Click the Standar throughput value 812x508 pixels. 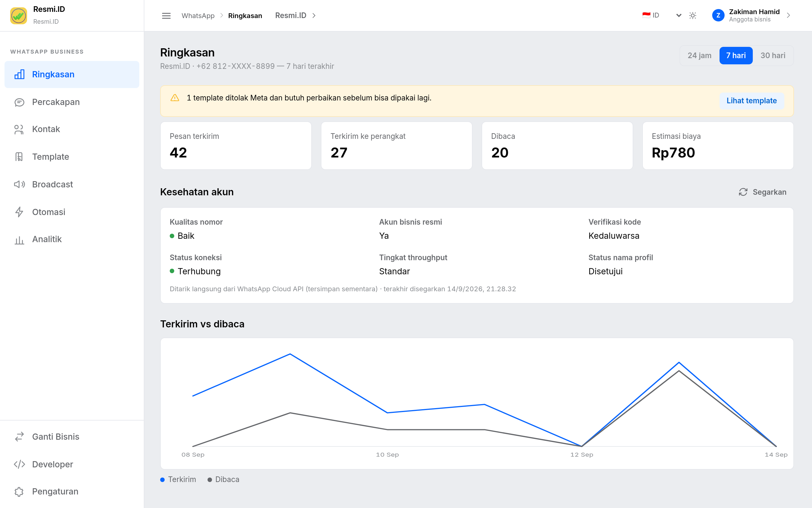(x=394, y=271)
